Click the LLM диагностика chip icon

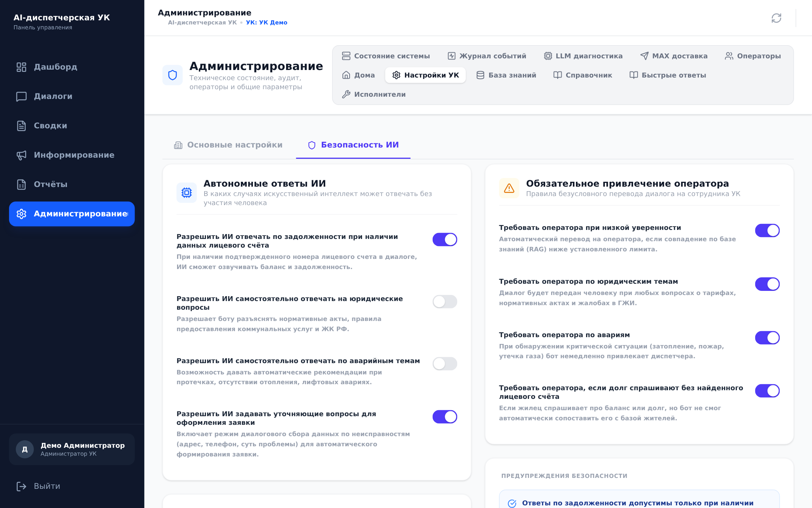tap(548, 56)
